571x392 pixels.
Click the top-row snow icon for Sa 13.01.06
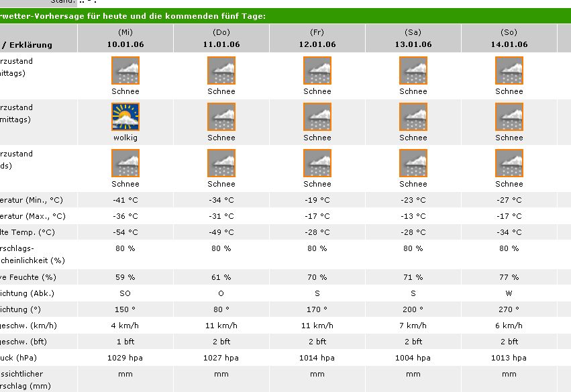[x=413, y=70]
